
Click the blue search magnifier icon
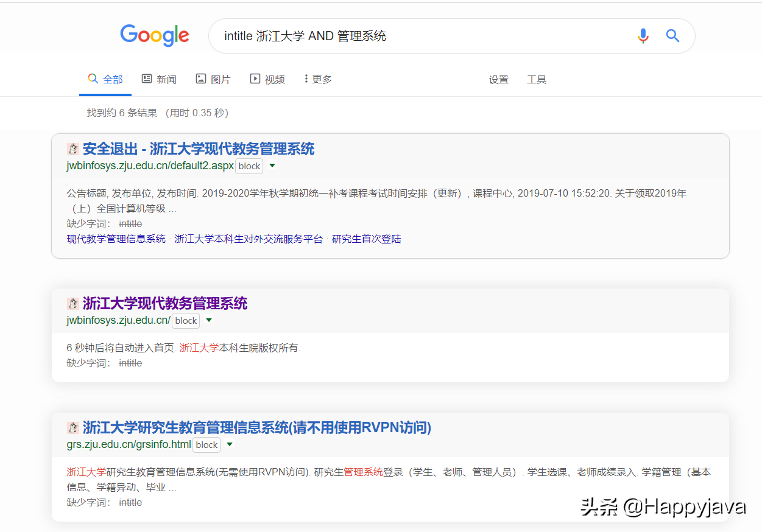[672, 36]
